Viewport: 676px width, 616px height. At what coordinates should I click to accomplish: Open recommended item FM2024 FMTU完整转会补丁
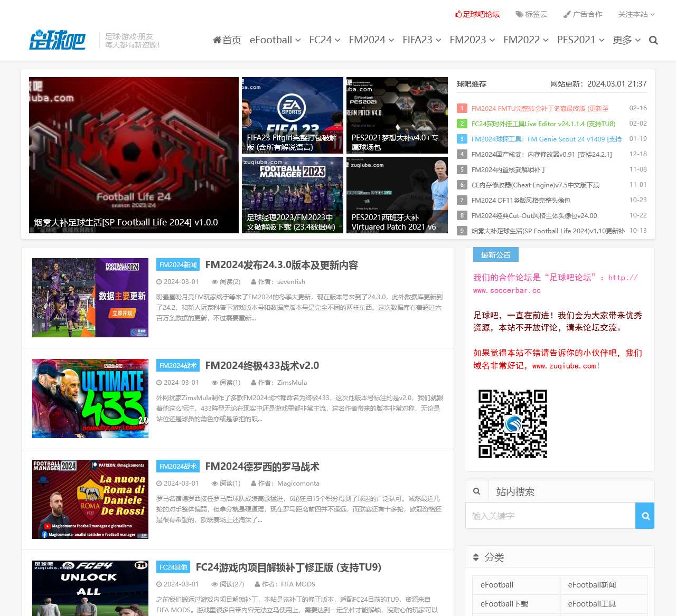[x=540, y=108]
